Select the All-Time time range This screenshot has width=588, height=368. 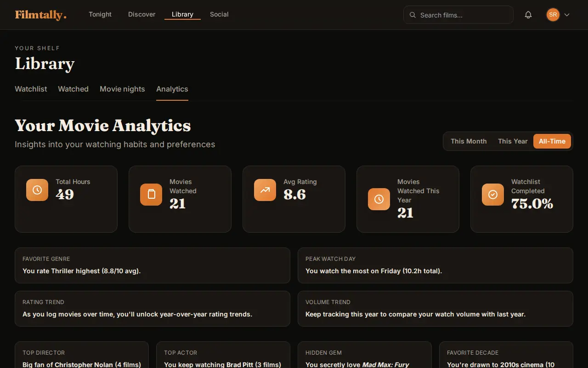point(552,141)
